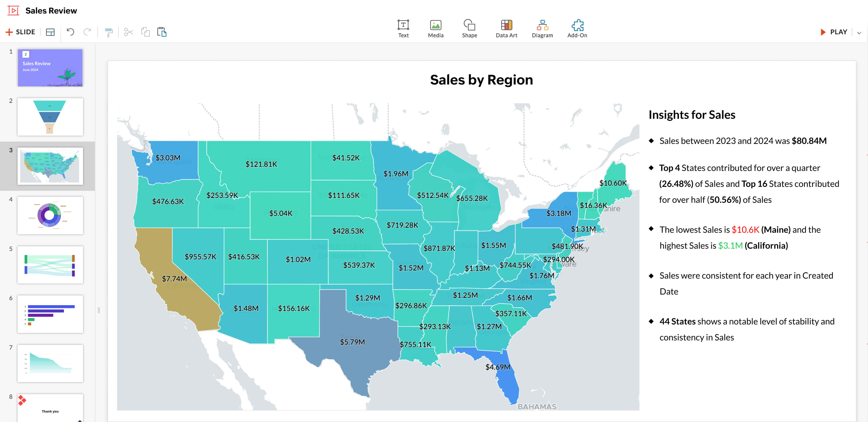Add a new slide with SLIDE button
Image resolution: width=868 pixels, height=422 pixels.
(x=20, y=32)
